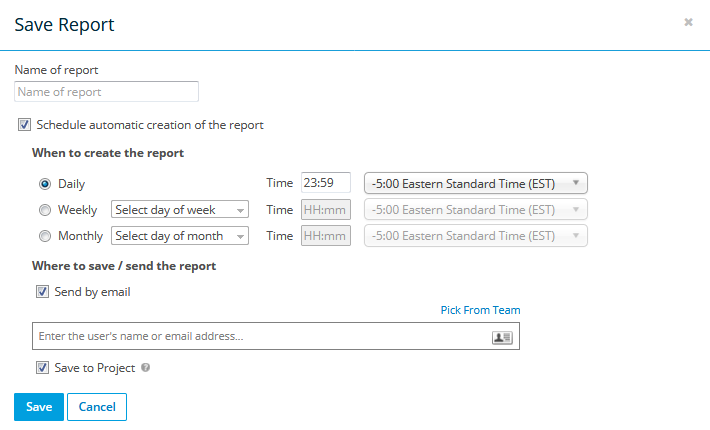The image size is (710, 430).
Task: Close the Save Report dialog
Action: click(688, 22)
